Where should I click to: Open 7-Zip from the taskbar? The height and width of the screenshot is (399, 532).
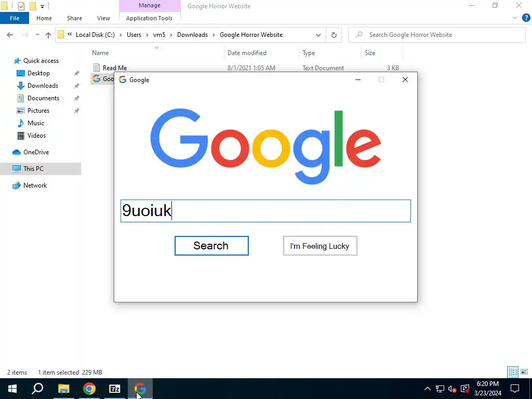coord(115,389)
